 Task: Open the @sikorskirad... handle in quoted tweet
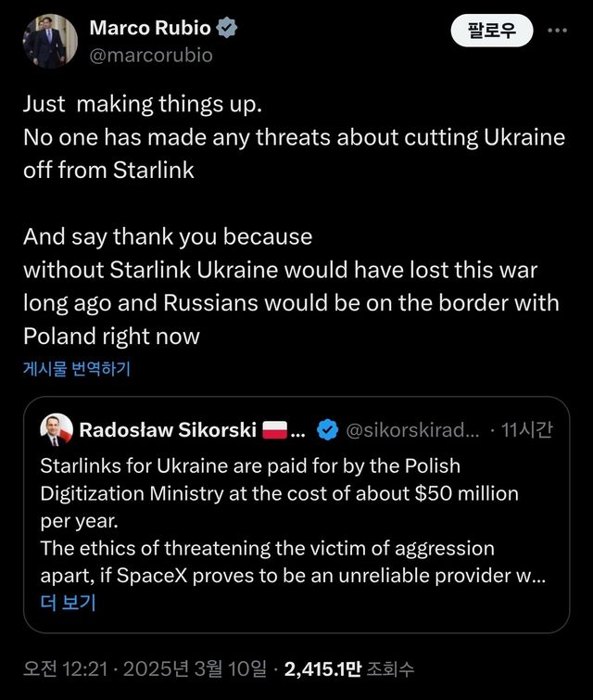coord(412,430)
